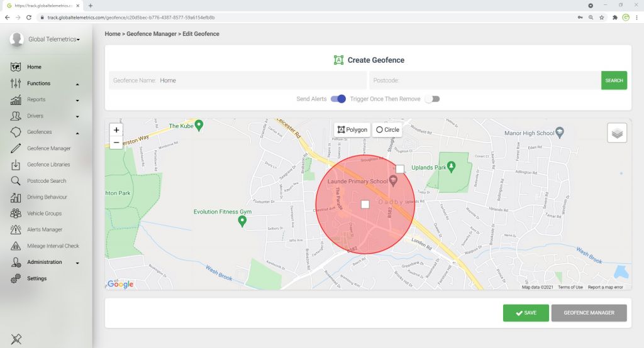Screen dimensions: 644x348
Task: Expand the Drivers submenu arrow
Action: [77, 116]
